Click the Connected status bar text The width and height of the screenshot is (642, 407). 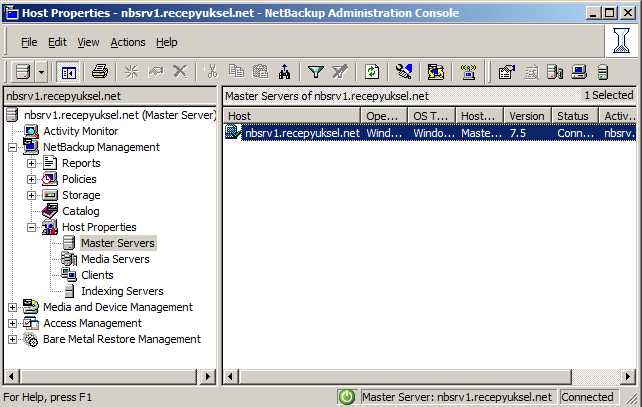(587, 397)
